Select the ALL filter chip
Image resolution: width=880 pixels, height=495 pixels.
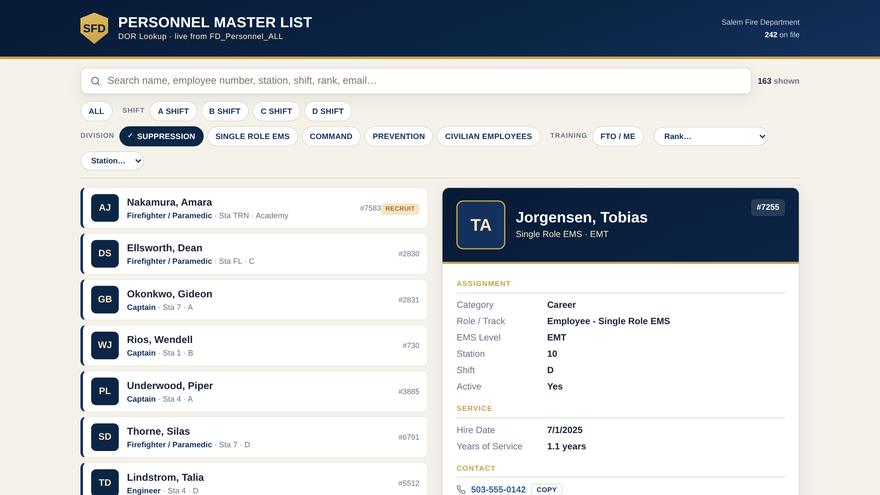(96, 111)
